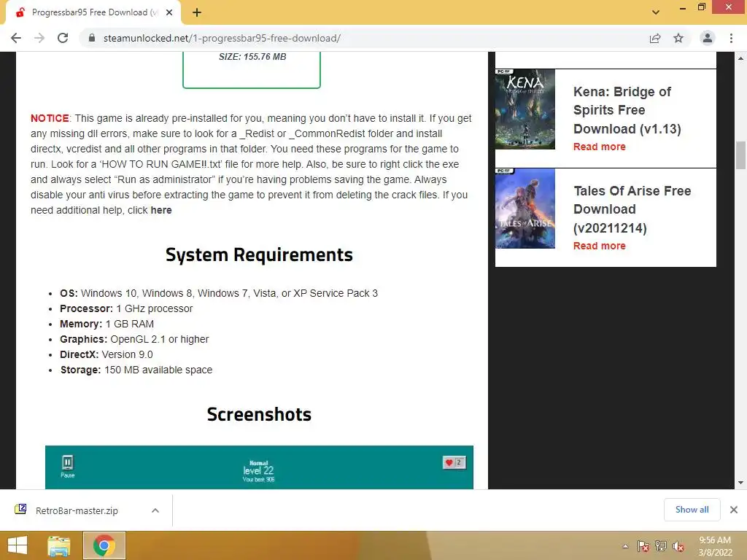The image size is (747, 560).
Task: Click pause icon in game screenshot
Action: (68, 463)
